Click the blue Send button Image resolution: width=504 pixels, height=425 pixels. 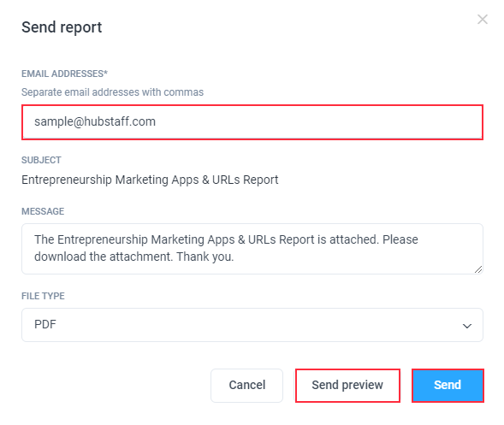448,385
